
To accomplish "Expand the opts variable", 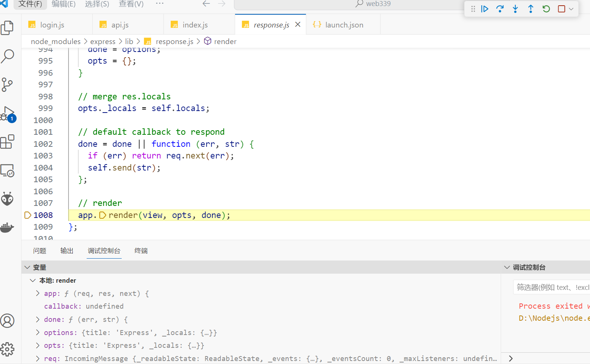I will pyautogui.click(x=38, y=345).
